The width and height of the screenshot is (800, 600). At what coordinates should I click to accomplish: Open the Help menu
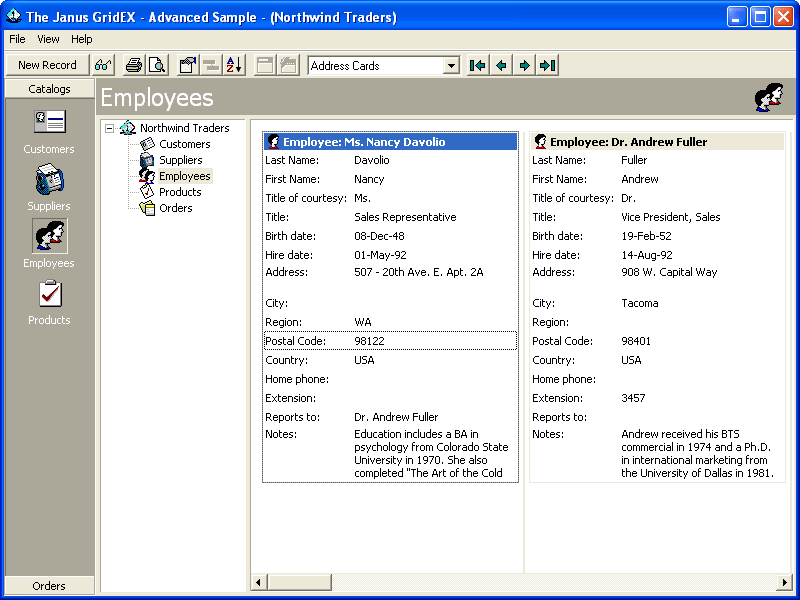pos(82,39)
